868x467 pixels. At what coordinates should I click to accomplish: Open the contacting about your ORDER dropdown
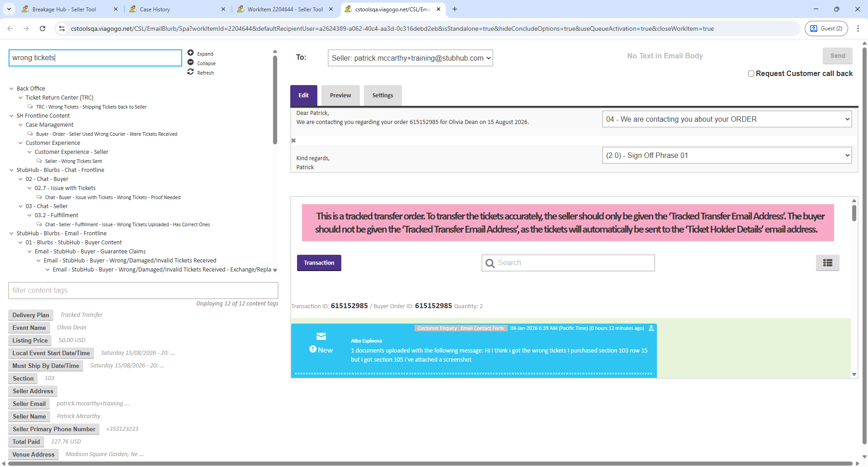point(726,119)
